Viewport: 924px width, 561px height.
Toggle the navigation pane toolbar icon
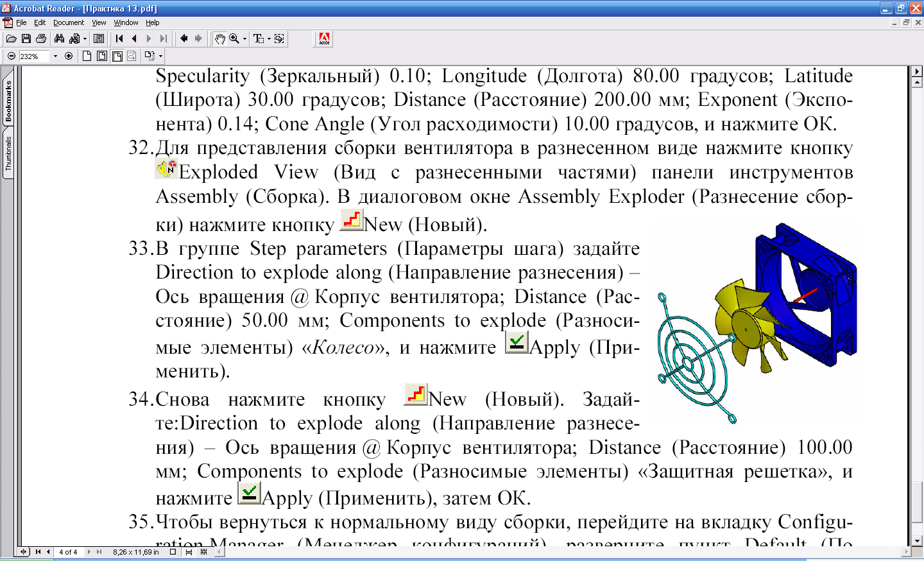click(x=99, y=39)
